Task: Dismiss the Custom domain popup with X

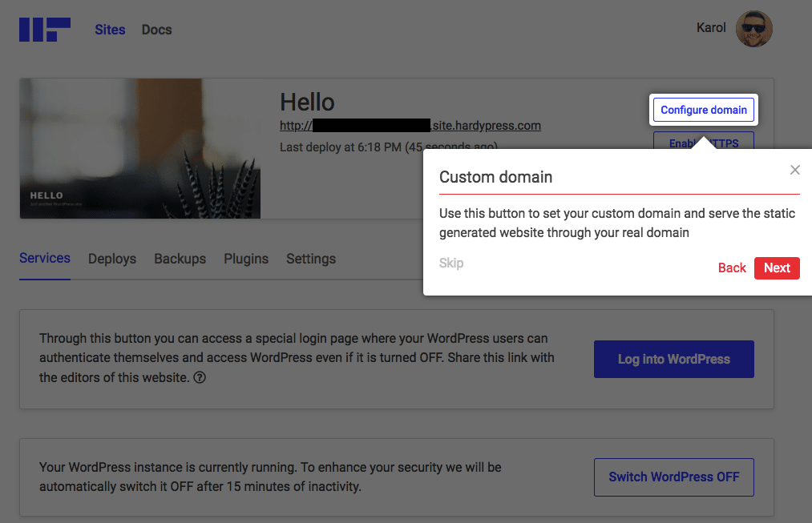Action: click(794, 170)
